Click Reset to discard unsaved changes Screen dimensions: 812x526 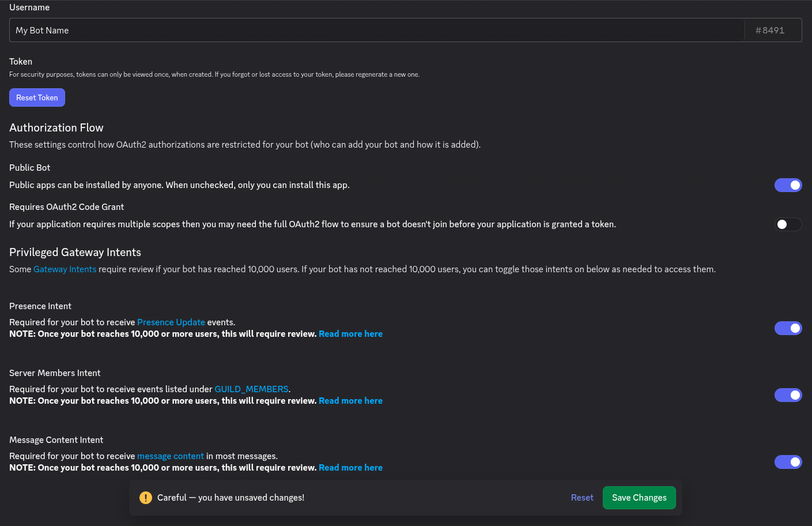pyautogui.click(x=582, y=498)
